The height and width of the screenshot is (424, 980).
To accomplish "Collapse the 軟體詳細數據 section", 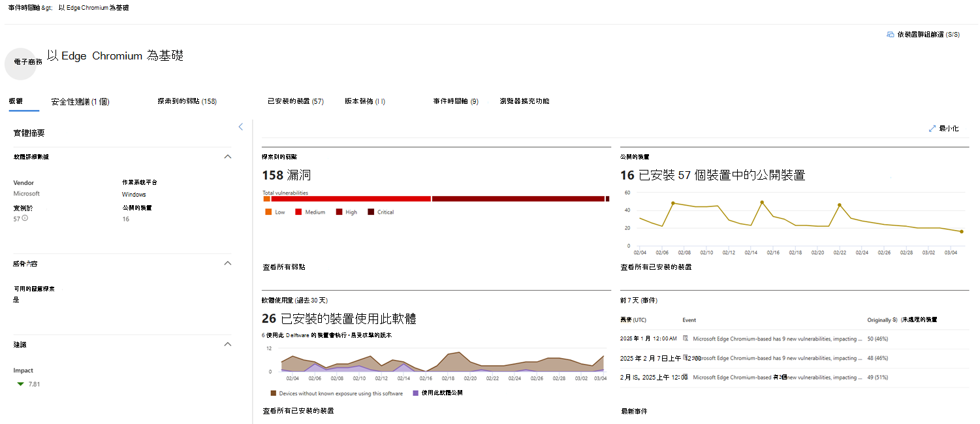I will 228,157.
